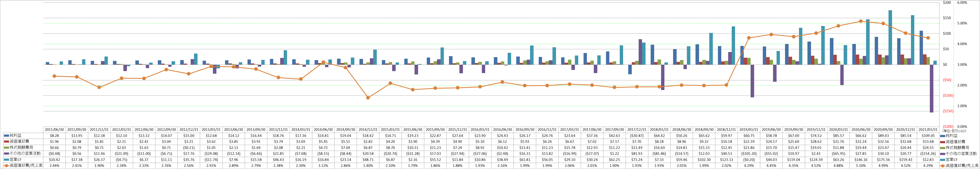This screenshot has height=169, width=980.
Task: Click blue 純利益 swatch in data table row header
Action: (6, 136)
